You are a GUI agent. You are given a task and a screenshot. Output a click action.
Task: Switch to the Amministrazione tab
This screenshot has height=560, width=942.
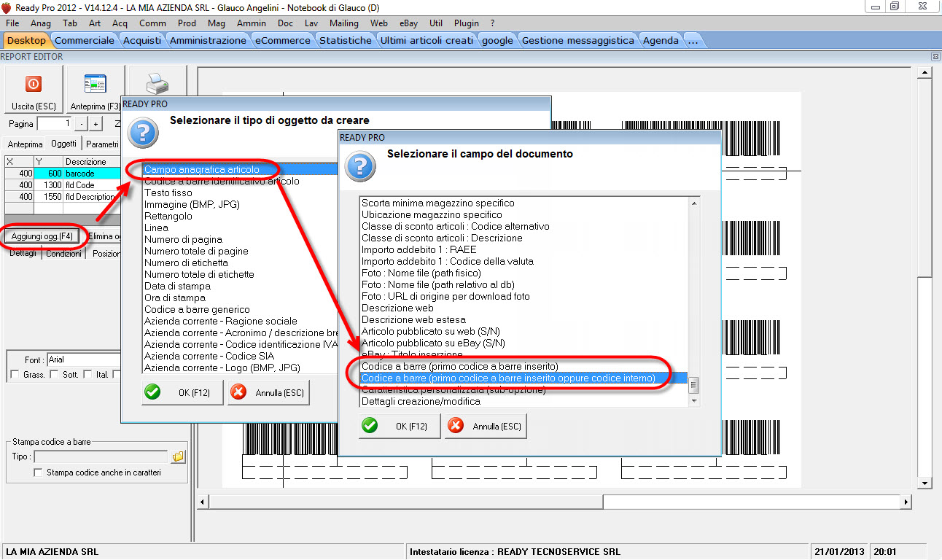pos(208,40)
